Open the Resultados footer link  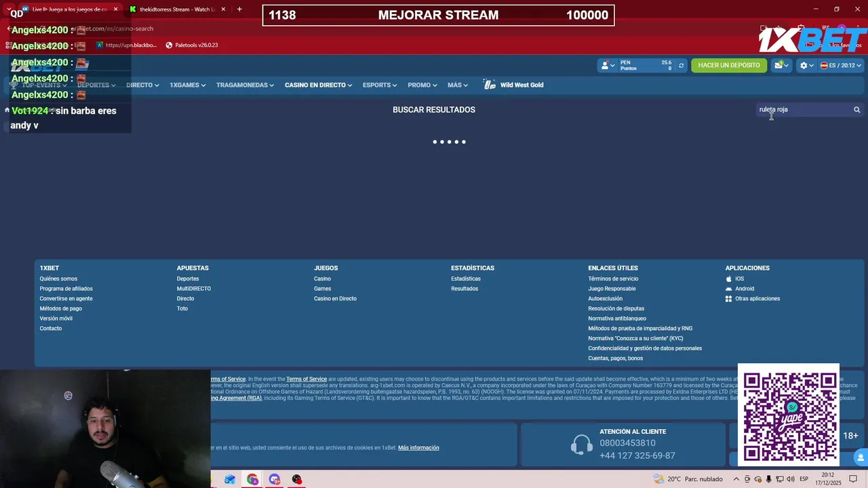465,289
